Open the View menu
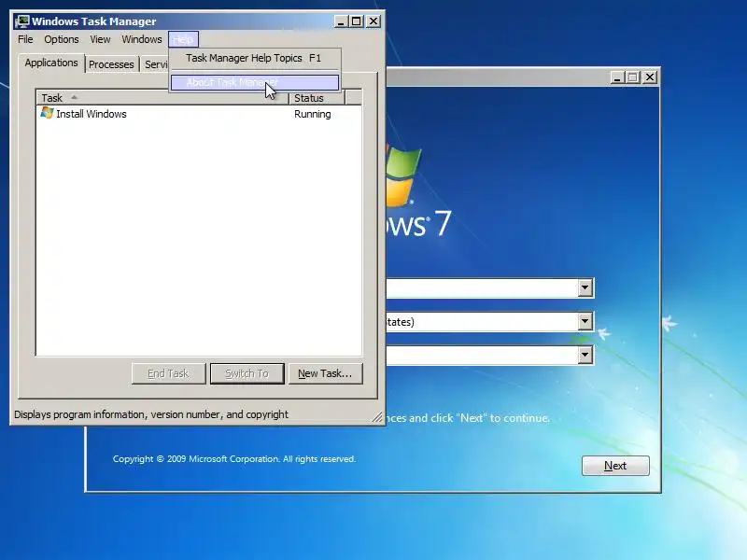The image size is (747, 560). coord(100,39)
